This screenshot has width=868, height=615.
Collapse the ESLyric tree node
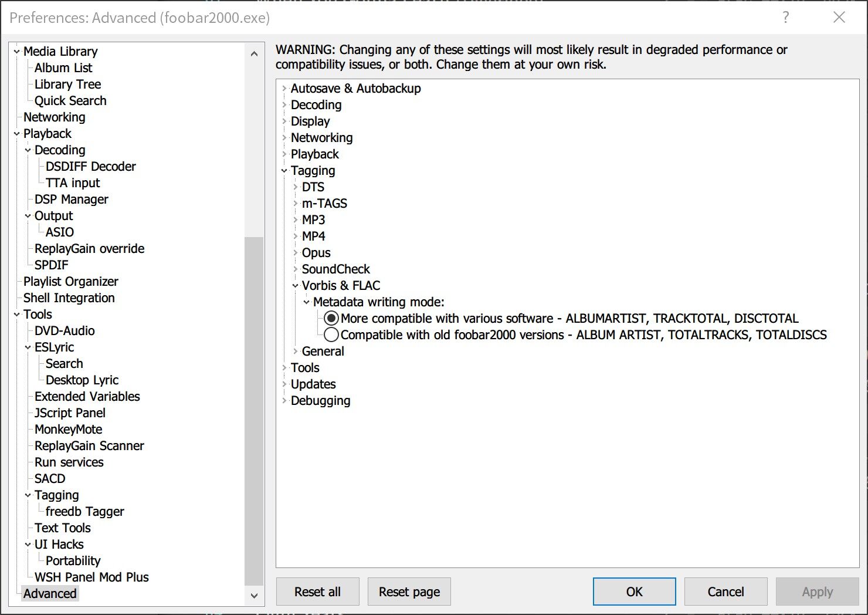coord(28,347)
